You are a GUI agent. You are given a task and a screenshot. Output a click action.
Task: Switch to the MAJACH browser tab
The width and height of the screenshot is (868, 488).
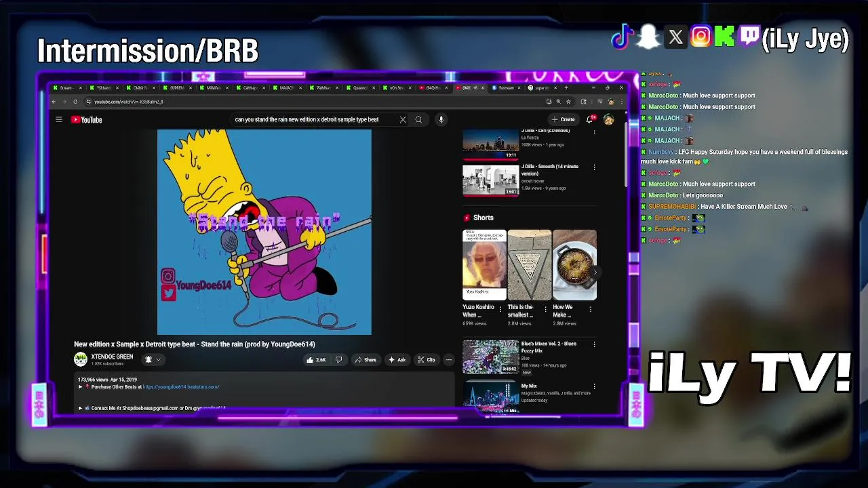(x=286, y=87)
